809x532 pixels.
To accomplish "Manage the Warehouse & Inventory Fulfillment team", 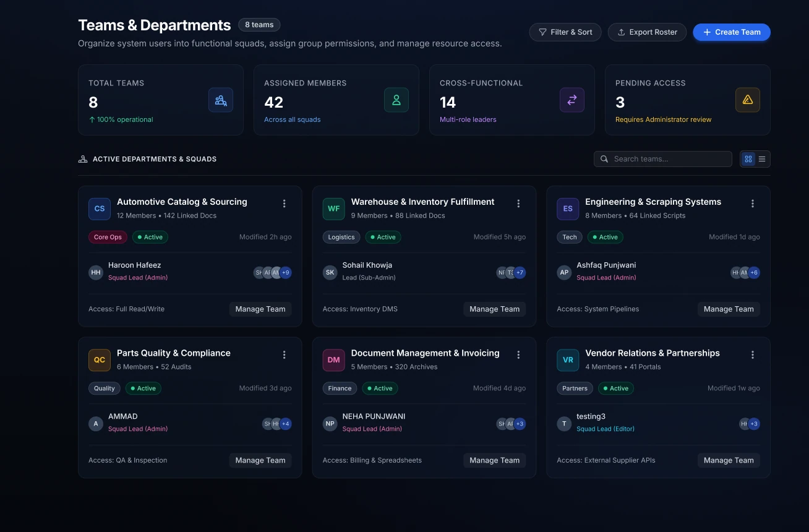I will point(495,309).
